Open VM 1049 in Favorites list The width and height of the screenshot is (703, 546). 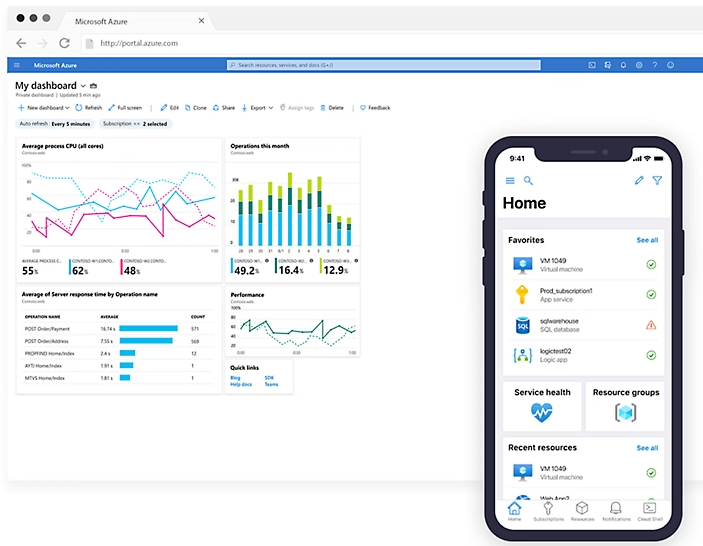coord(584,264)
